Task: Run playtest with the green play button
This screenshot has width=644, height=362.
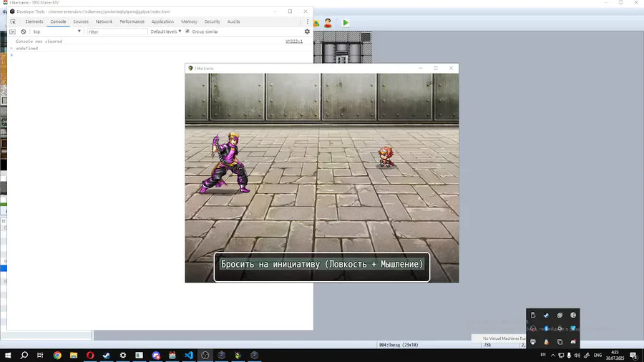Action: coord(346,23)
